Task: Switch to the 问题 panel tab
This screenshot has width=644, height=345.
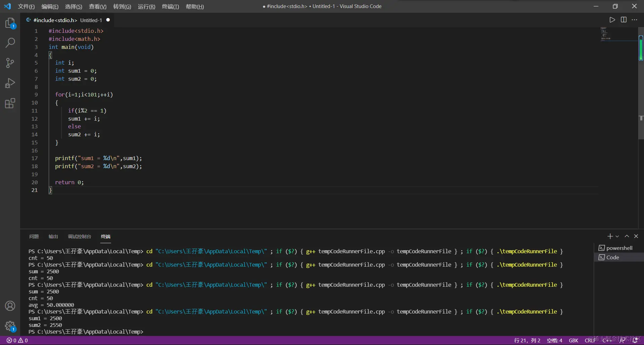Action: [x=34, y=236]
